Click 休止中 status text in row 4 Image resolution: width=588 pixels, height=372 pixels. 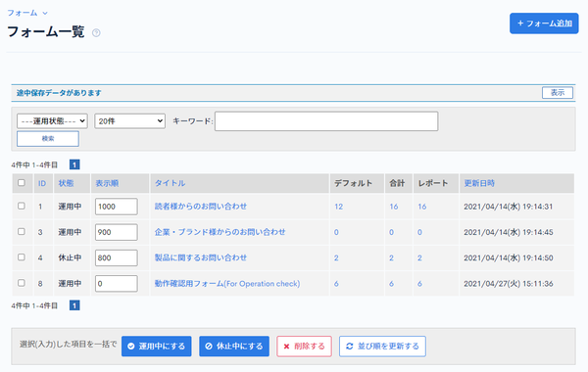70,257
